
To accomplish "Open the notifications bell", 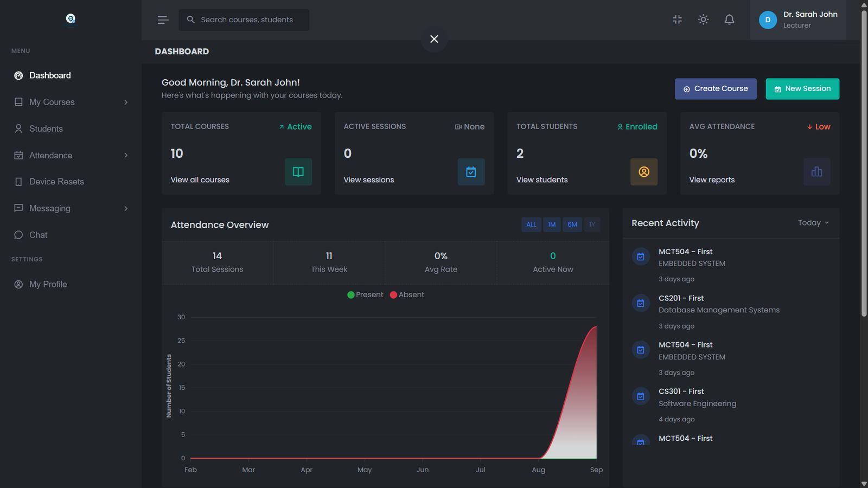I will point(729,20).
